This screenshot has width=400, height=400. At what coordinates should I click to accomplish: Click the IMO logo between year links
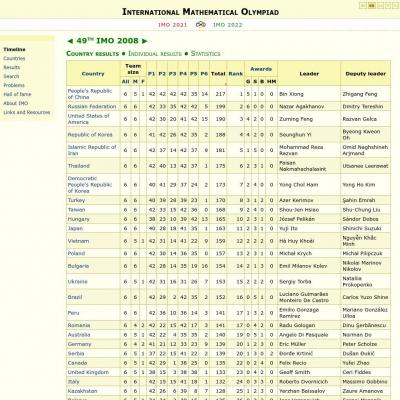200,24
